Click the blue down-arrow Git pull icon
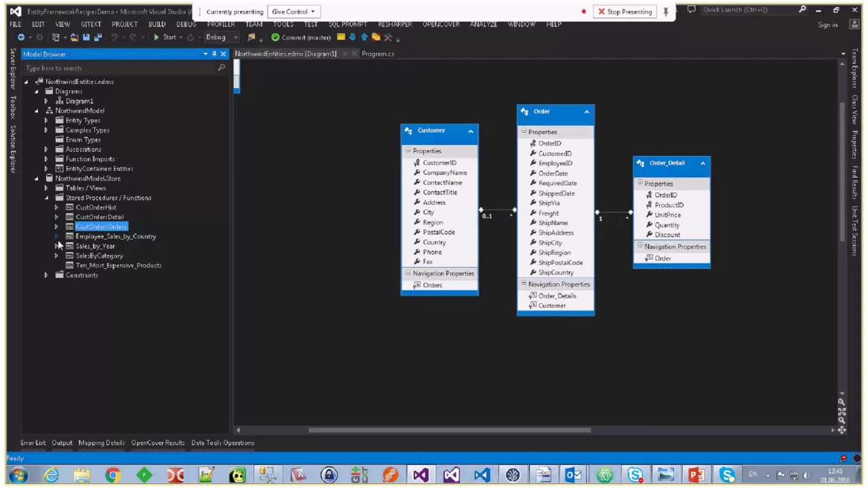The image size is (868, 488). pos(353,37)
